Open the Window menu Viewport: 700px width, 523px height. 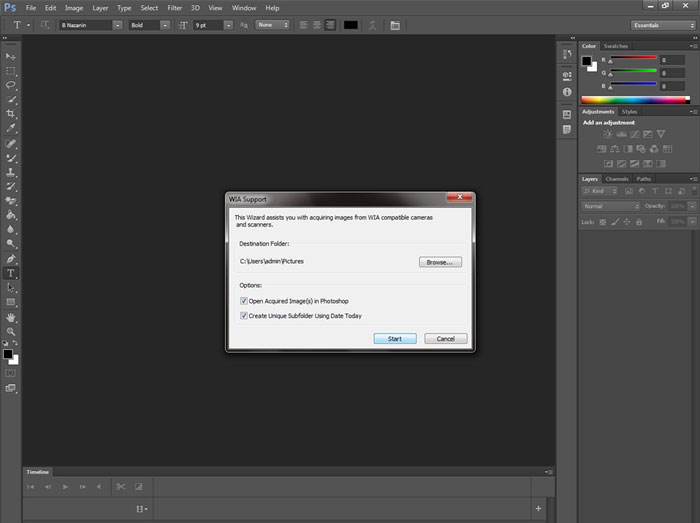coord(244,8)
